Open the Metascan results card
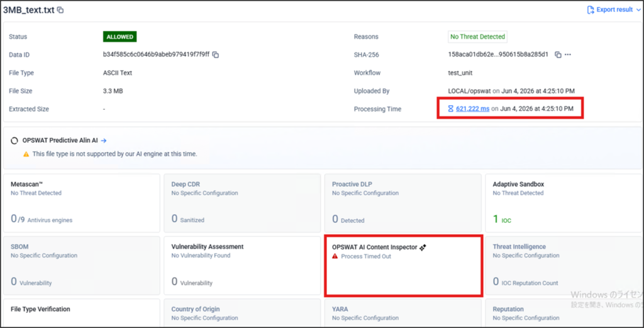Viewport: 644px width, 328px height. [x=81, y=203]
